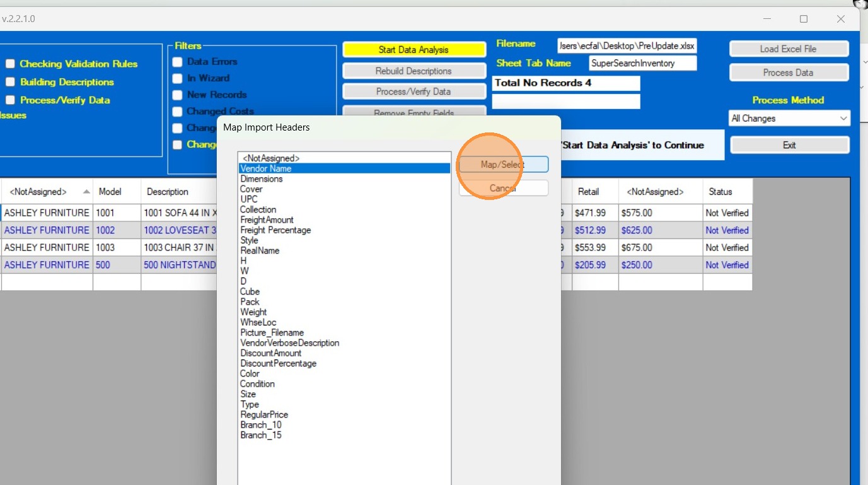Enable the New Records filter checkbox
Screen dimensions: 868x485
pyautogui.click(x=178, y=95)
